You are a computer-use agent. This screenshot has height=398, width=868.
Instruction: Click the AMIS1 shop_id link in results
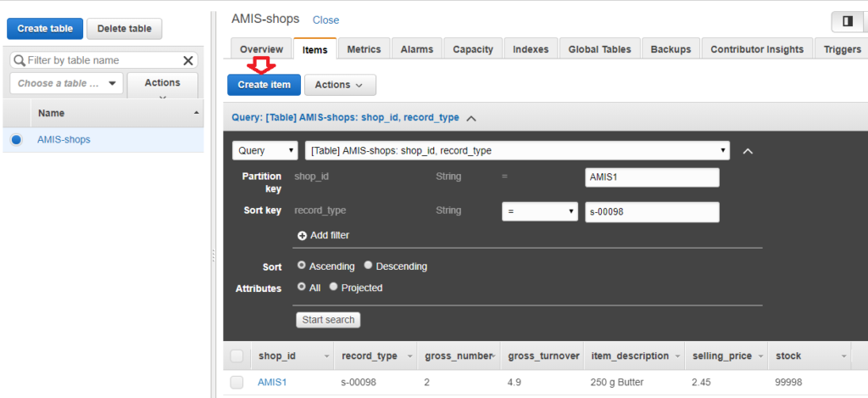pos(272,382)
